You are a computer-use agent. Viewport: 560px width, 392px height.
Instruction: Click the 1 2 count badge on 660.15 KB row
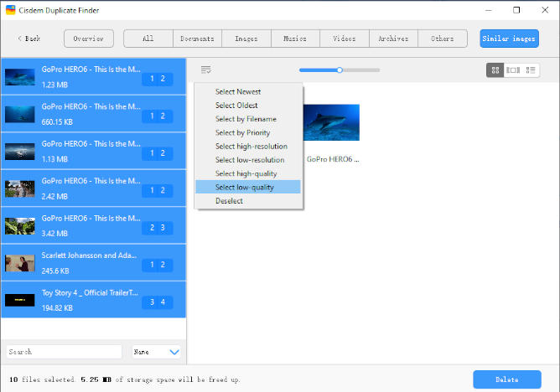tap(158, 116)
